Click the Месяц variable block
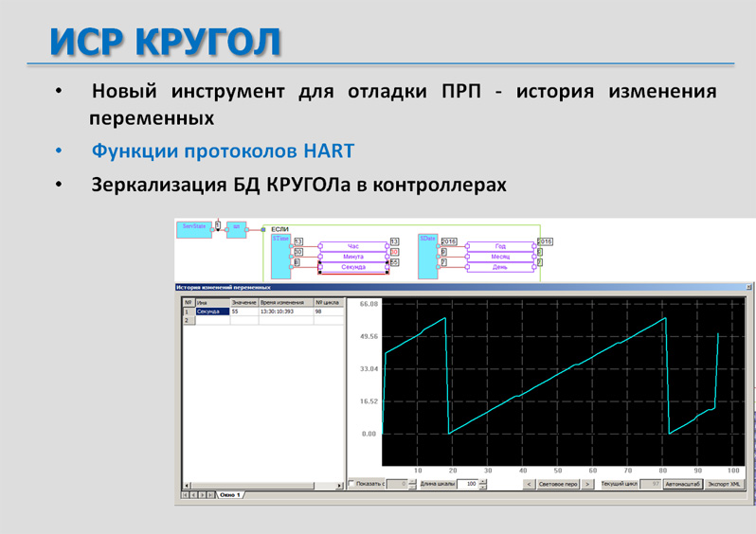 point(500,257)
